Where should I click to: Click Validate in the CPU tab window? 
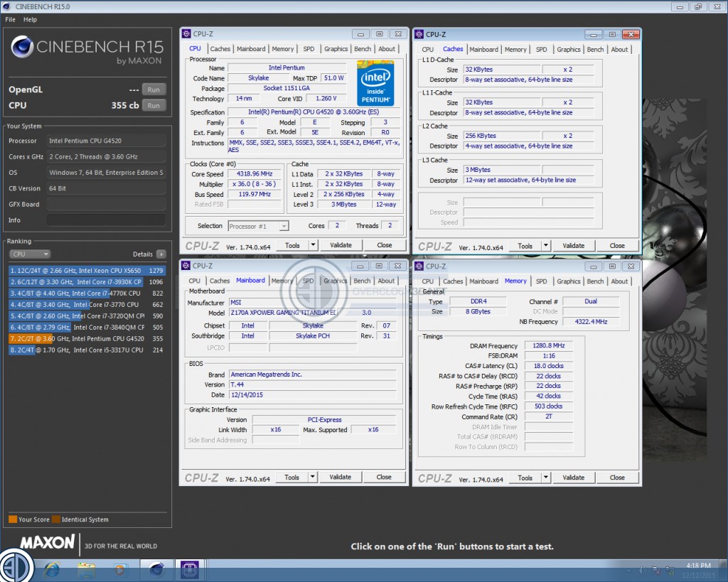341,245
